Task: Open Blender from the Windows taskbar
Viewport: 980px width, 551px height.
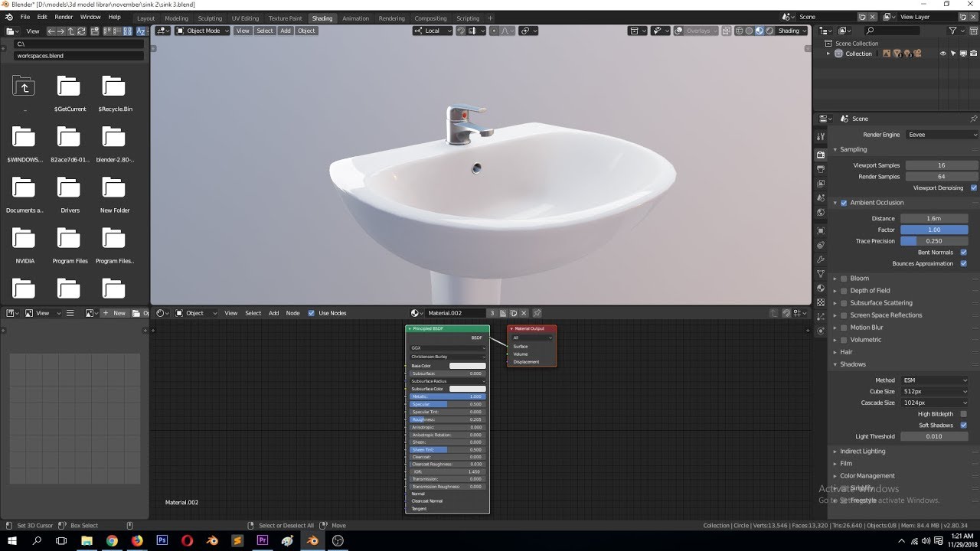Action: pos(312,540)
